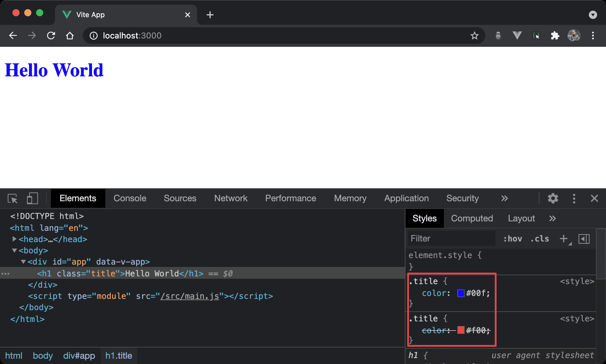606x364 pixels.
Task: Expand the head element node
Action: [x=14, y=239]
